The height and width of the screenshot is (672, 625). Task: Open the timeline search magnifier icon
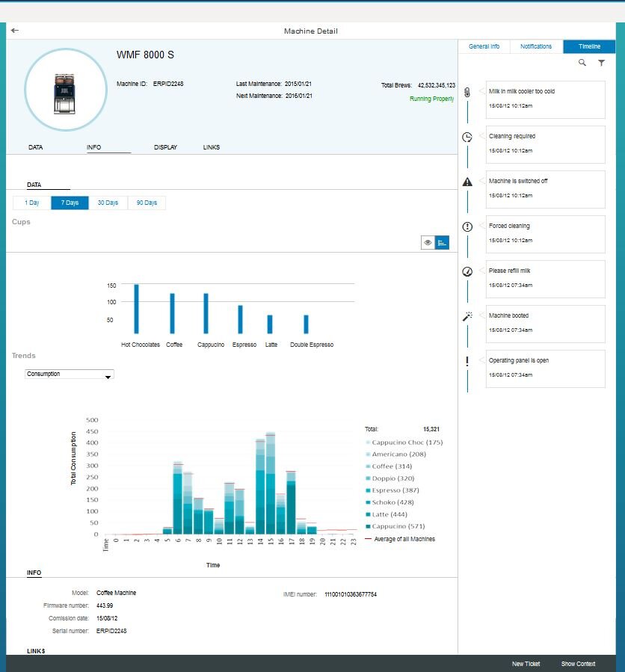click(x=582, y=63)
